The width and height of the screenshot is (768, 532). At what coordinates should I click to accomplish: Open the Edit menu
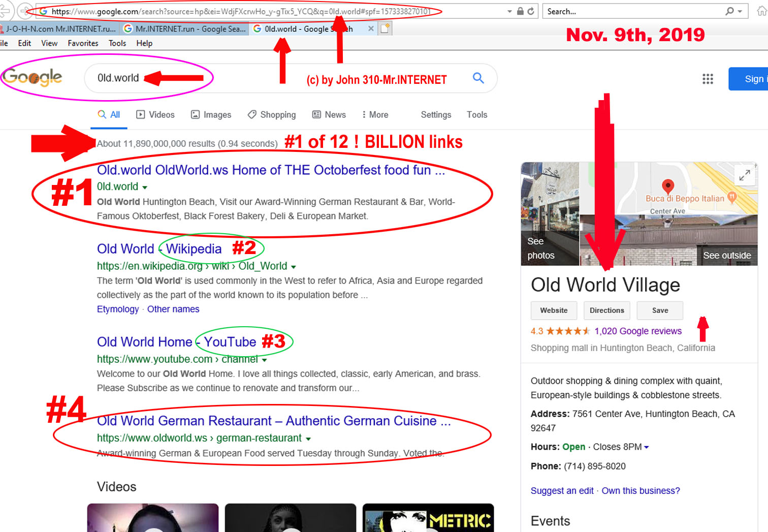(24, 43)
